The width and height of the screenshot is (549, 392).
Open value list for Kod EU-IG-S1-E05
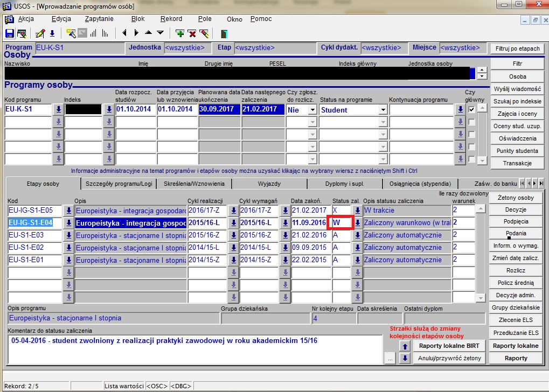tap(68, 211)
